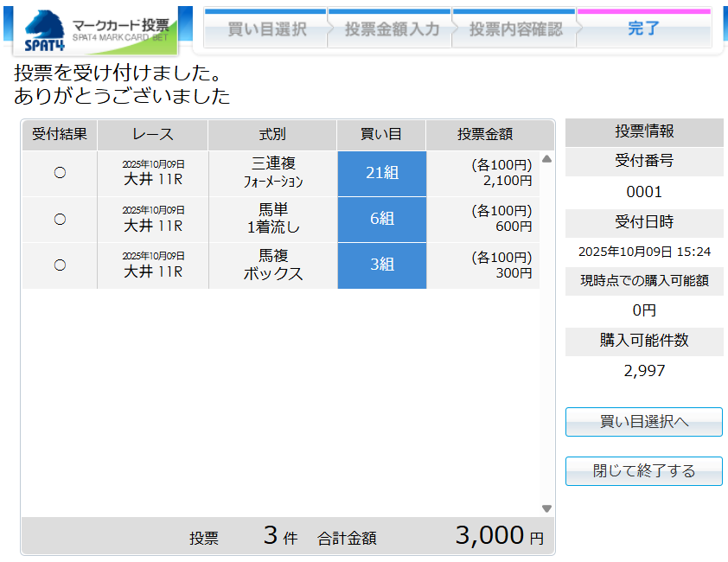Screen dimensions: 728x562
Task: Click the circle result mark for 馬単 row
Action: click(60, 219)
